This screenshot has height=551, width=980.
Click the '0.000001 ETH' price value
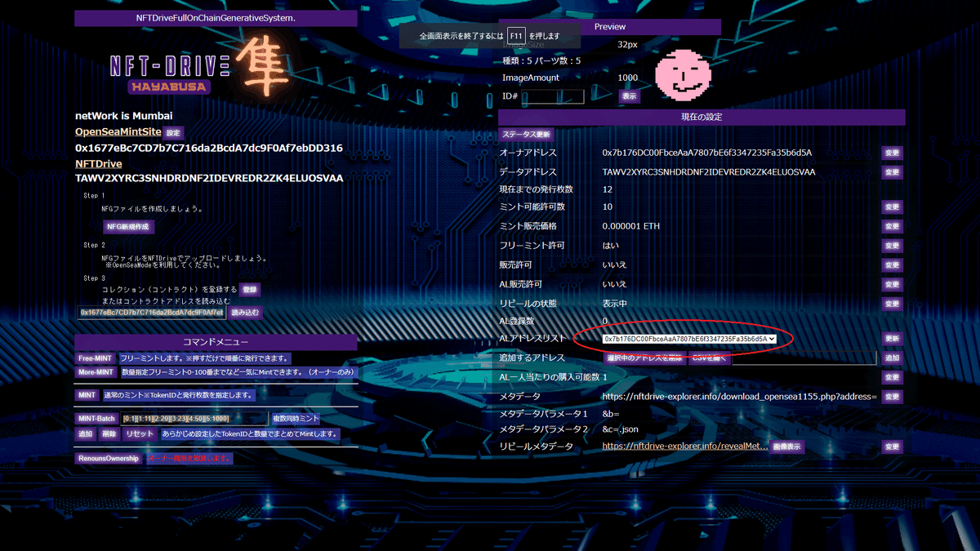631,226
